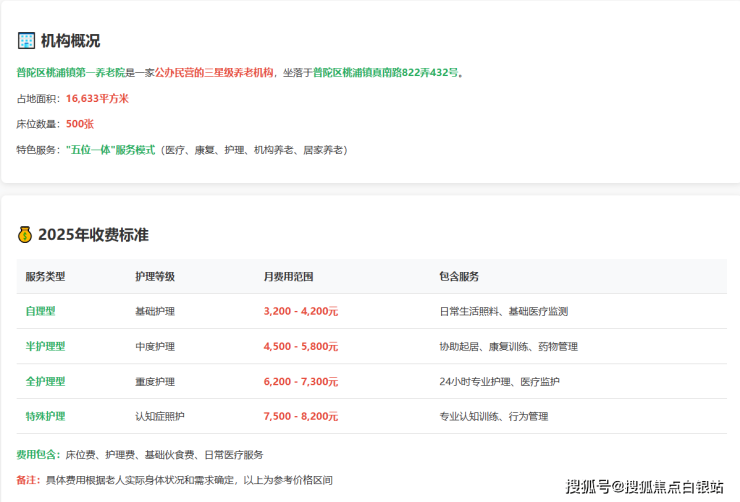The image size is (740, 502).
Task: Select the 特殊护理 service type row
Action: click(x=45, y=417)
